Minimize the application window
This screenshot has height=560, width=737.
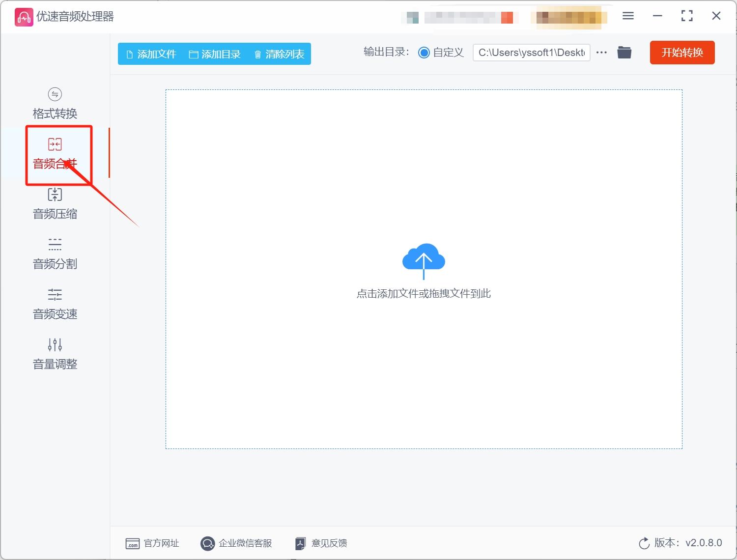pos(657,16)
